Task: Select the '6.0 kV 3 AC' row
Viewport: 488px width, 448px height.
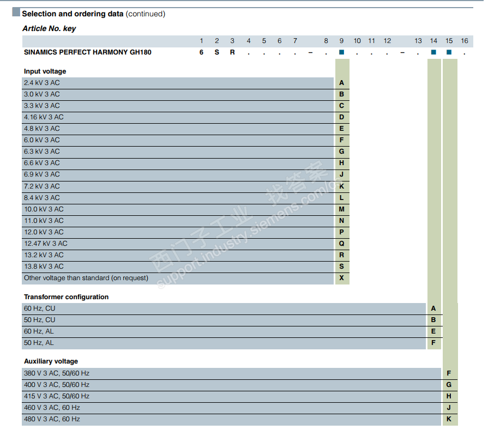Action: pos(178,140)
